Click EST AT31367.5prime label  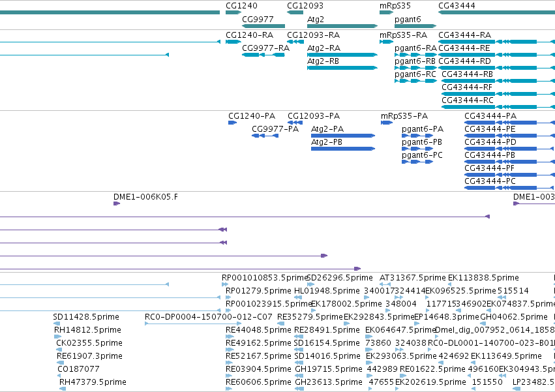click(x=413, y=278)
